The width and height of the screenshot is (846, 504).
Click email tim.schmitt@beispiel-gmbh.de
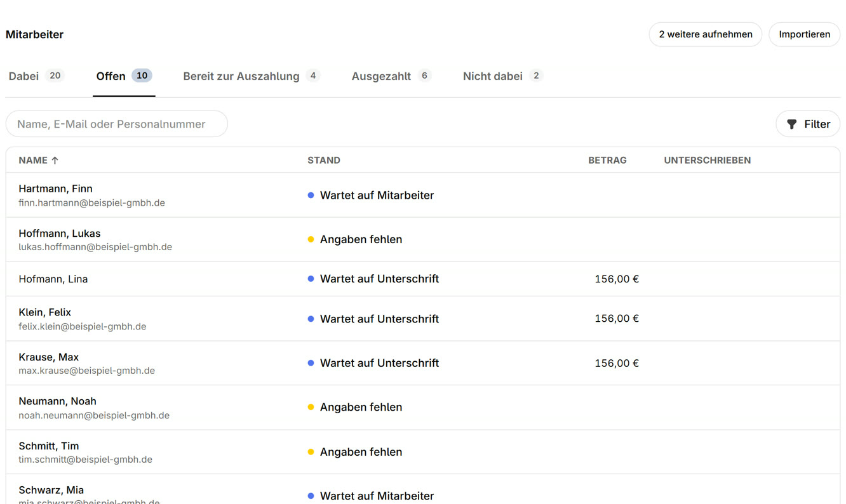point(86,460)
